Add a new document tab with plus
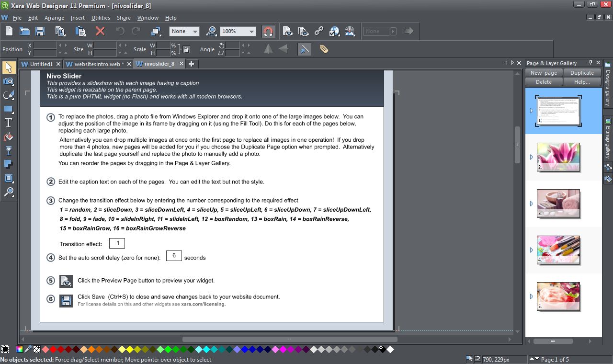The height and width of the screenshot is (364, 613). click(191, 64)
